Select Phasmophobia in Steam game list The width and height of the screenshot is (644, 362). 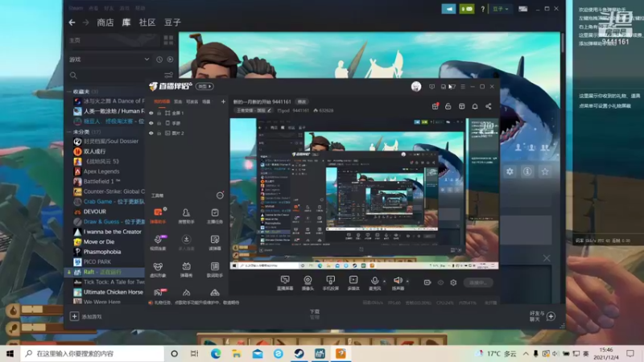[x=102, y=252]
